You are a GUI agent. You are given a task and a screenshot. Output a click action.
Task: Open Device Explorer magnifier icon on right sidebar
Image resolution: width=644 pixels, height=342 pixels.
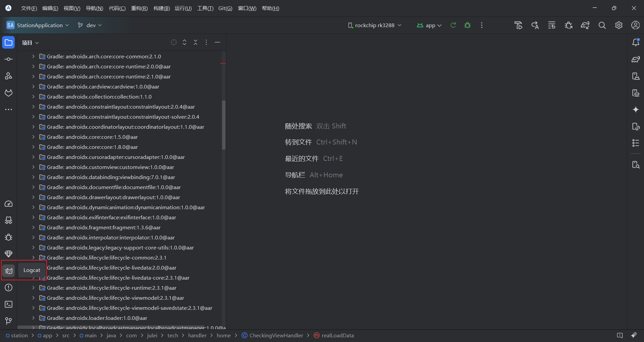pos(636,165)
